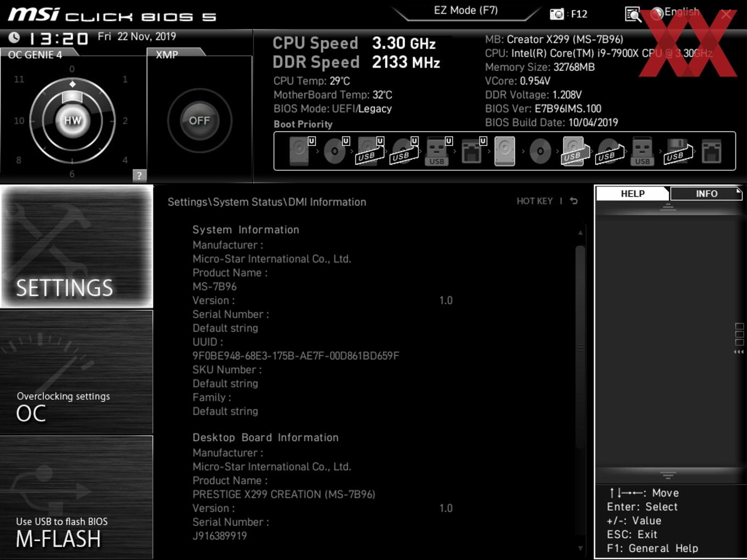Click the Desktop Board Information heading
Image resolution: width=747 pixels, height=560 pixels.
tap(265, 438)
